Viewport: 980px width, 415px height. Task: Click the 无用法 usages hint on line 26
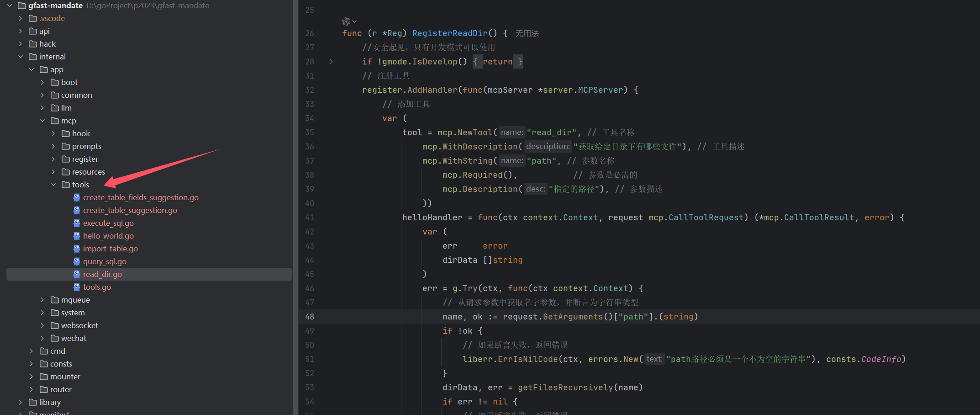(x=527, y=33)
